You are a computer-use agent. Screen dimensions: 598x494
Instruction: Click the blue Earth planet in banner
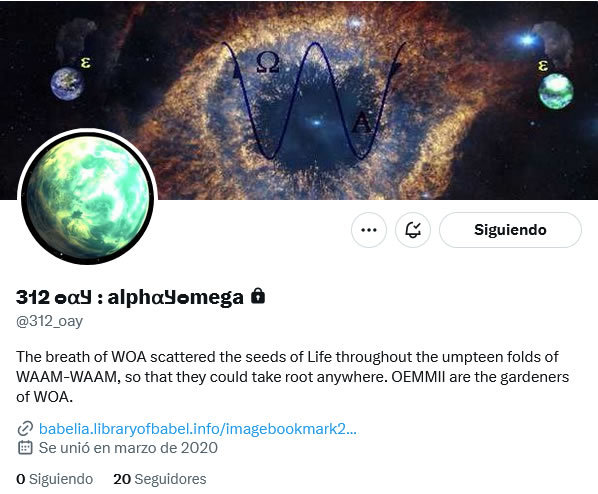point(68,84)
